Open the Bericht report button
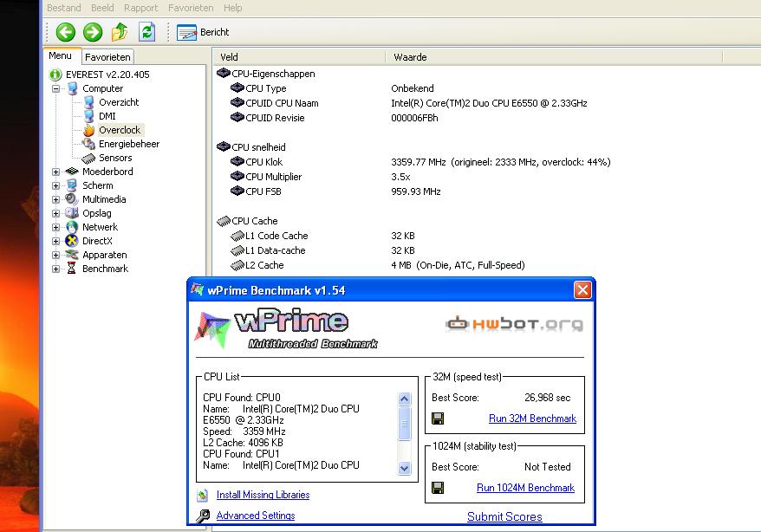The image size is (761, 532). [x=203, y=33]
